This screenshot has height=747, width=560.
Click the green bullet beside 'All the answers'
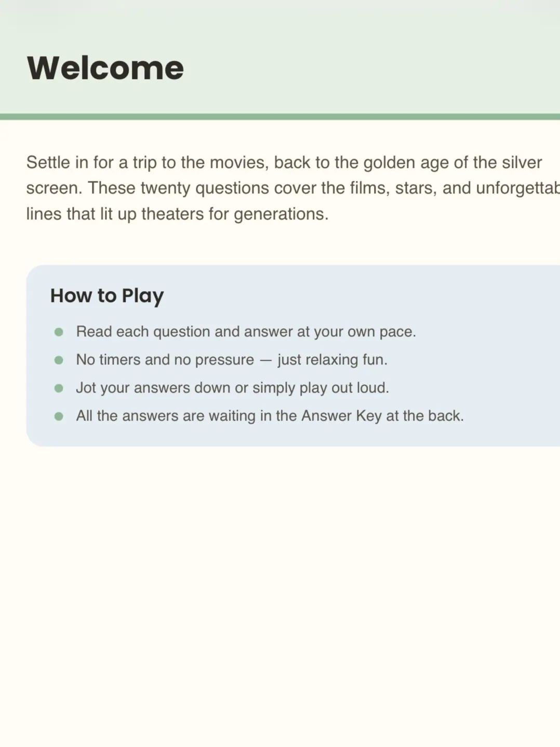tap(59, 416)
